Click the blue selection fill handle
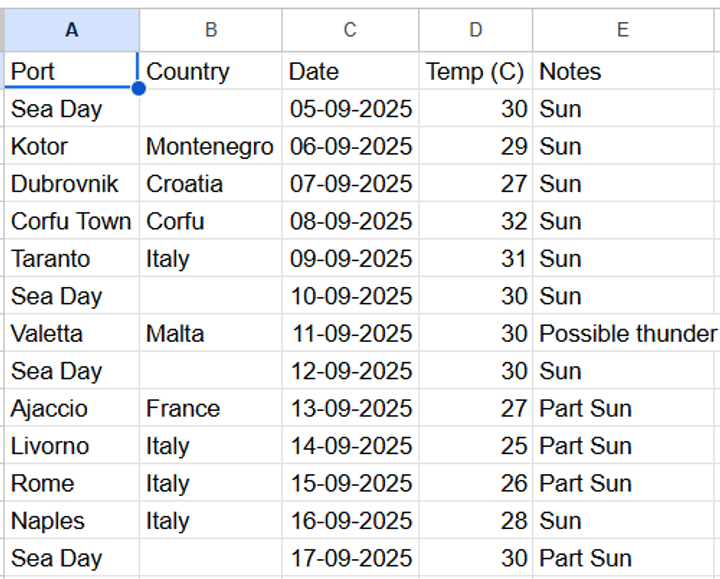This screenshot has width=720, height=579. [x=138, y=88]
